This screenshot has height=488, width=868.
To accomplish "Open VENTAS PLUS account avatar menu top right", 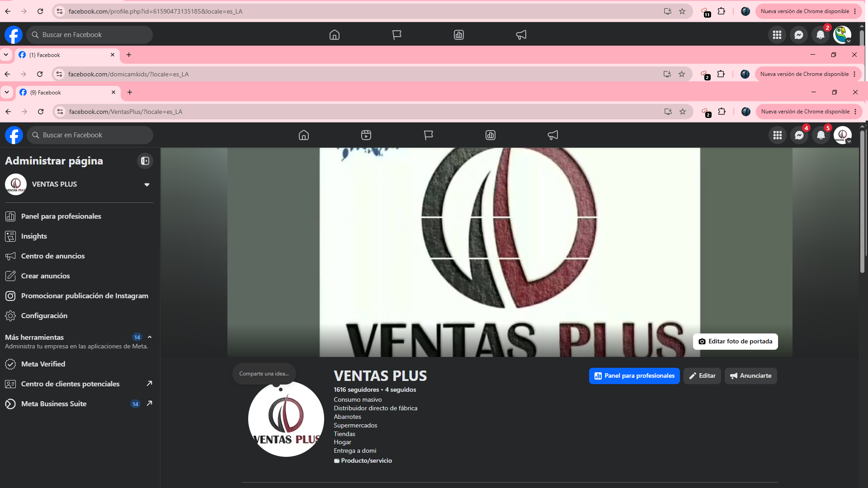I will pyautogui.click(x=843, y=135).
